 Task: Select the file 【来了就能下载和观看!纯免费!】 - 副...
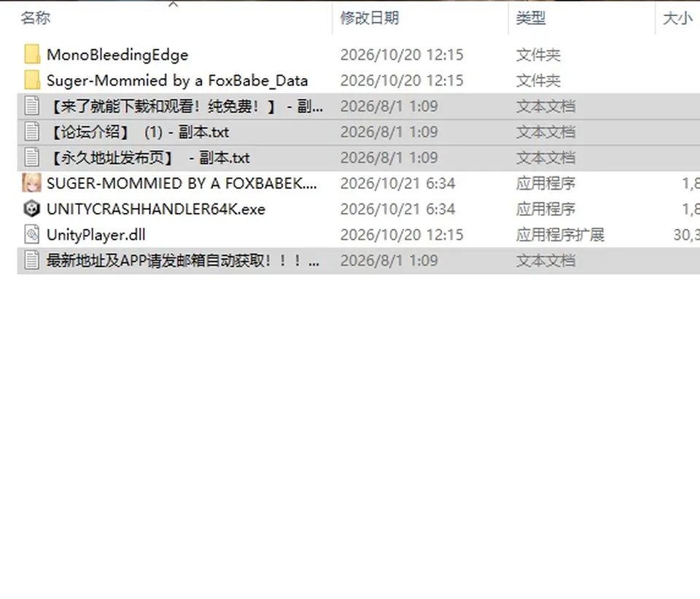coord(184,107)
